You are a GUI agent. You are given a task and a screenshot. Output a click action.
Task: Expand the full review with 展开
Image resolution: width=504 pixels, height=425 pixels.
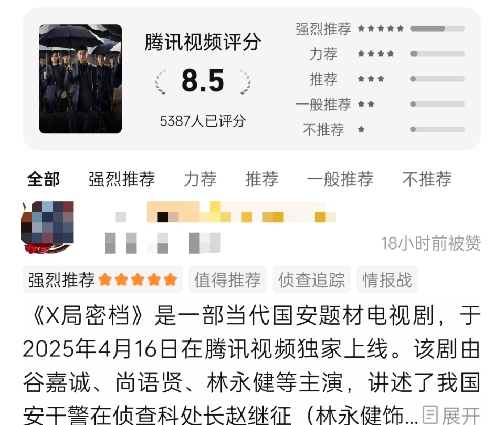pos(460,415)
